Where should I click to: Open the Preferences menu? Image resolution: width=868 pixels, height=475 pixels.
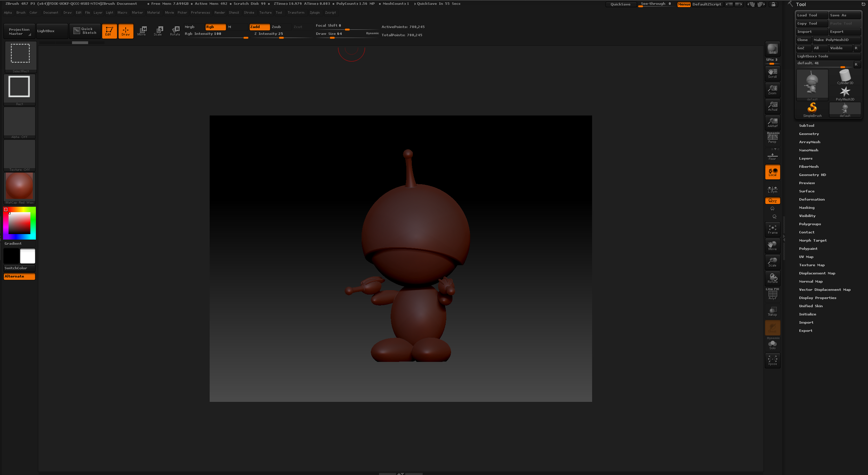coord(200,13)
